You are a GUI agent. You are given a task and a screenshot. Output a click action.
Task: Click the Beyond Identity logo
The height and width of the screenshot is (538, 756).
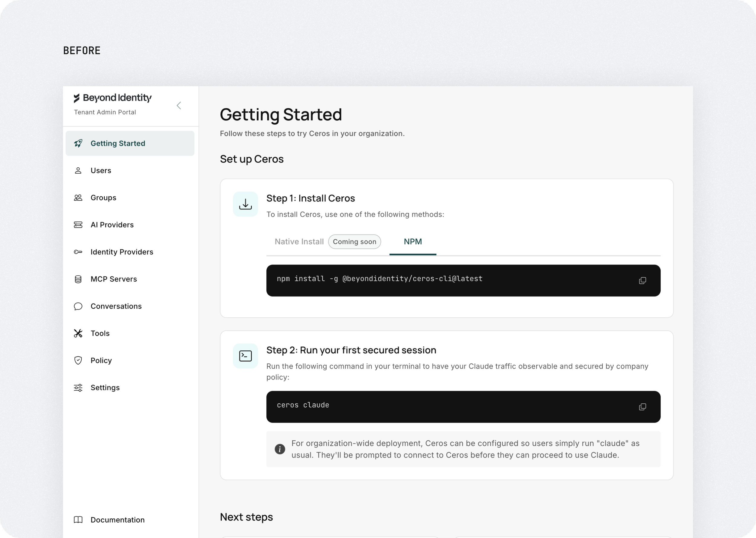[x=112, y=98]
